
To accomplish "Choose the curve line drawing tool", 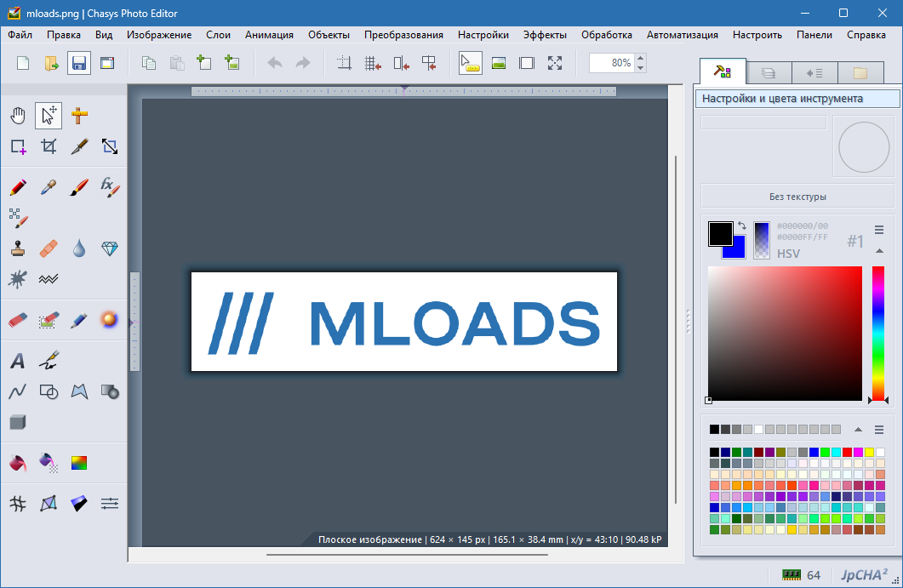I will 18,391.
